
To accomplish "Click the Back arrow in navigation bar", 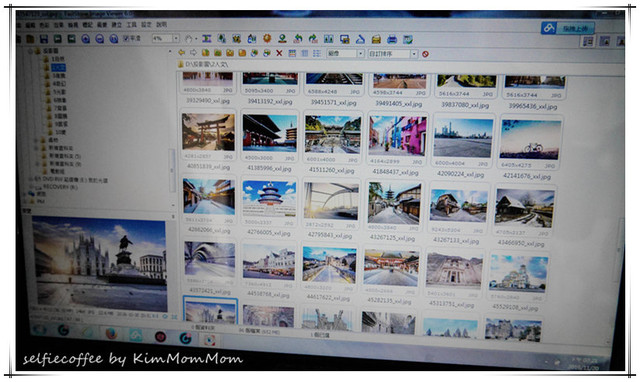I will click(182, 53).
